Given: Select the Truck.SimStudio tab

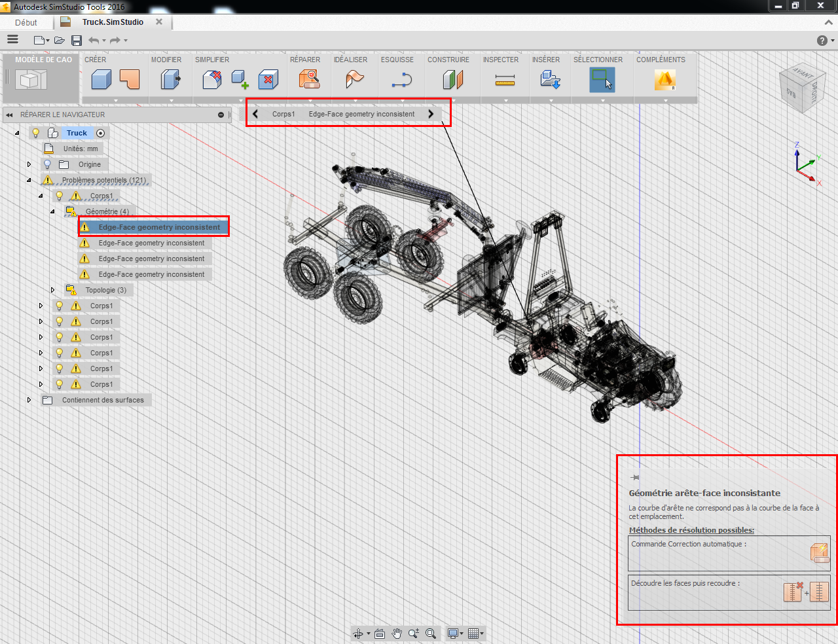Looking at the screenshot, I should [113, 22].
